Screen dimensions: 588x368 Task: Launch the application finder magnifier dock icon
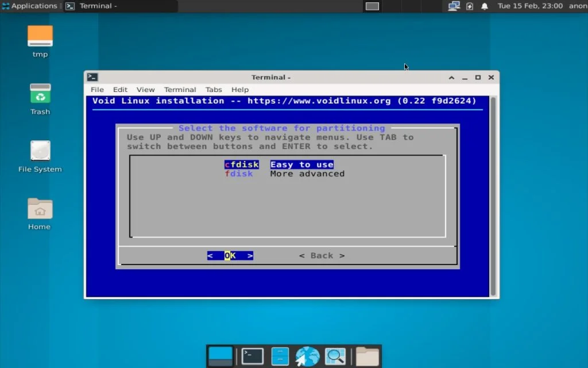coord(335,356)
